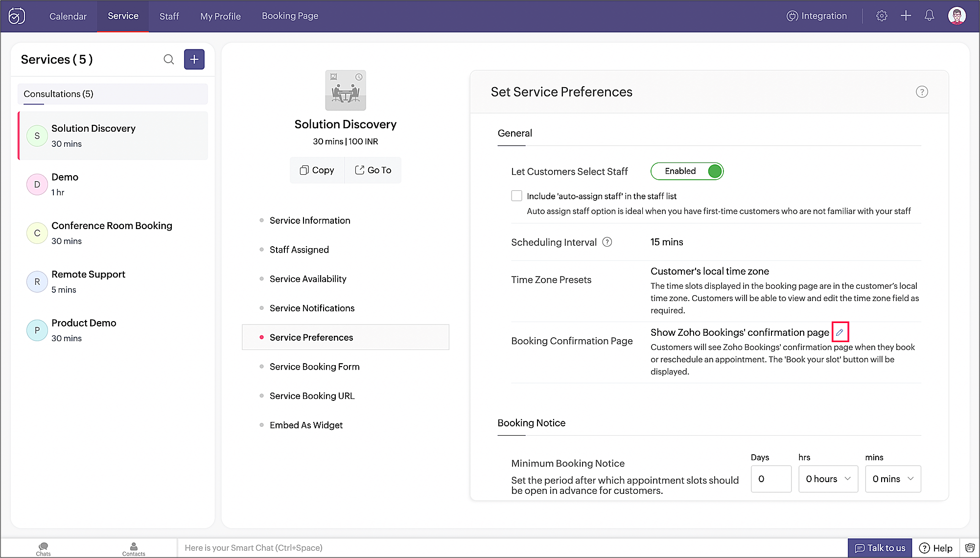Screen dimensions: 980x558
Task: Disable Let Customers Select Staff toggle
Action: coord(687,171)
